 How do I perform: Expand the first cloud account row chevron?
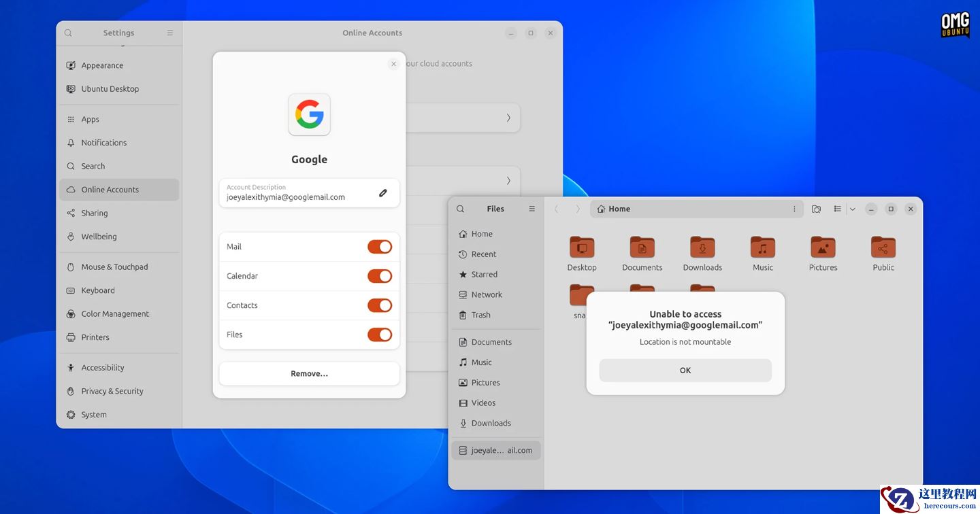tap(508, 118)
